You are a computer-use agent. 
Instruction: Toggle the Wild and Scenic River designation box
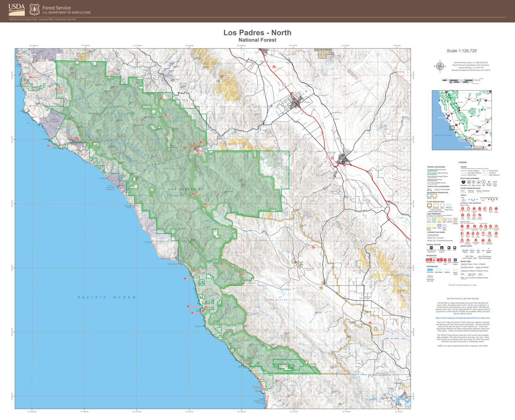coord(448,205)
